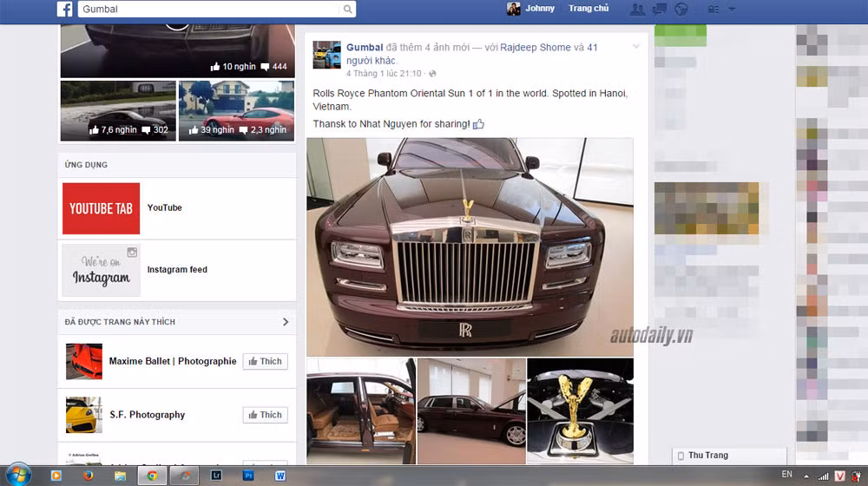
Task: Click the search magnifier icon
Action: tap(347, 9)
